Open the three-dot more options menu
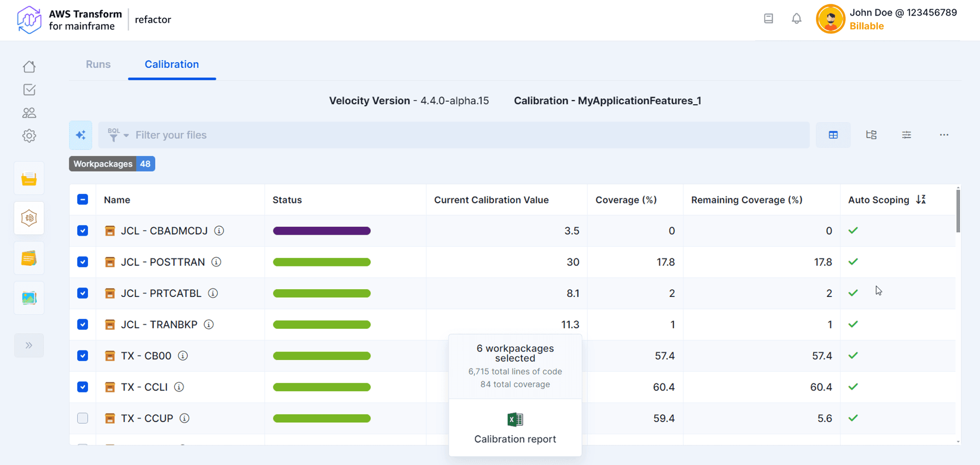Image resolution: width=980 pixels, height=465 pixels. pos(944,135)
